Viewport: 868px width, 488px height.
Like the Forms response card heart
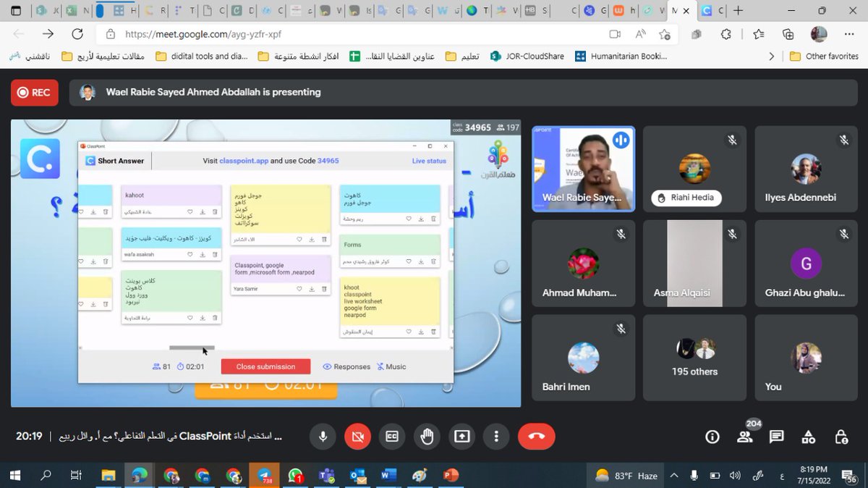409,261
